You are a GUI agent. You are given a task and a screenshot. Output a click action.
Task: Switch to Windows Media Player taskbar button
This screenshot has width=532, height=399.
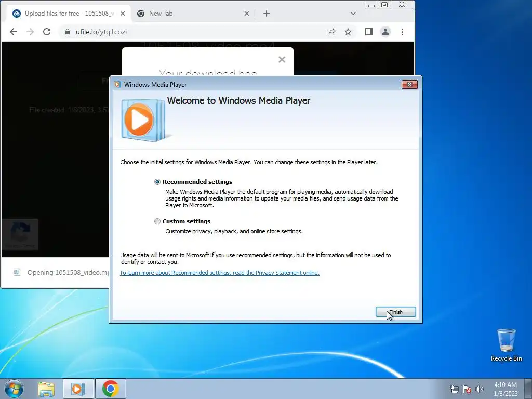78,389
